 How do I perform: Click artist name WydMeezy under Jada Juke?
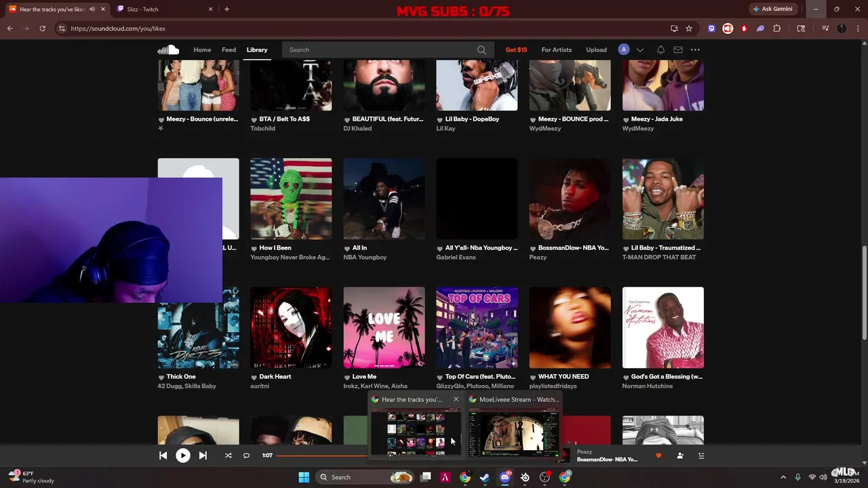click(x=638, y=128)
